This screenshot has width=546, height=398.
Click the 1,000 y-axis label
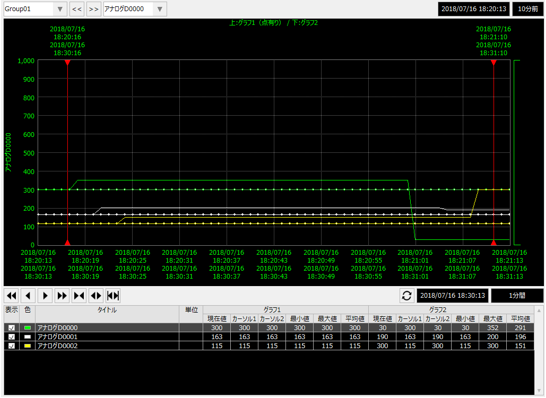point(26,61)
